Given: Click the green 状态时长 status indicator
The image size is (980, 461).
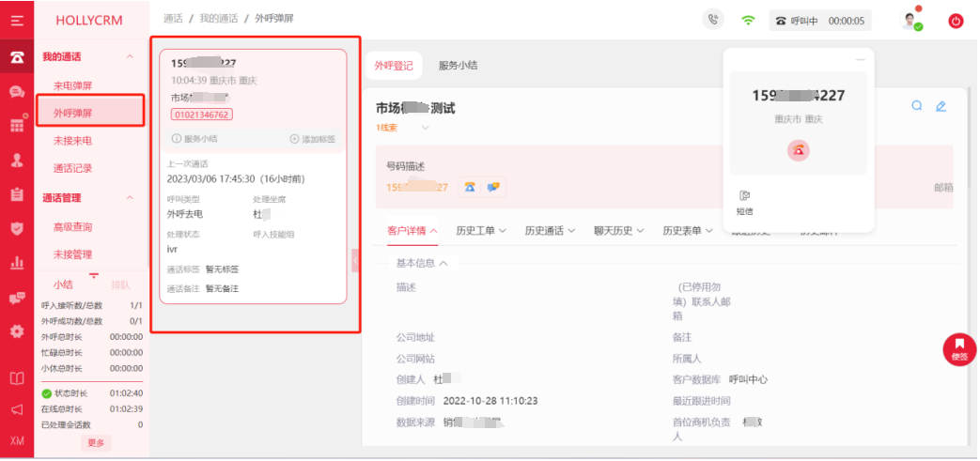Looking at the screenshot, I should (46, 393).
